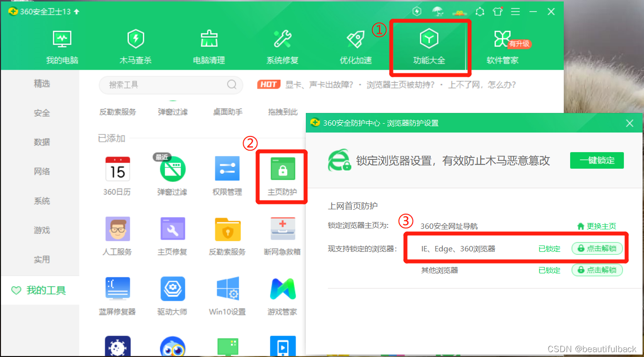The image size is (644, 357).
Task: Open the 电脑清理 cleanup feature
Action: (209, 46)
